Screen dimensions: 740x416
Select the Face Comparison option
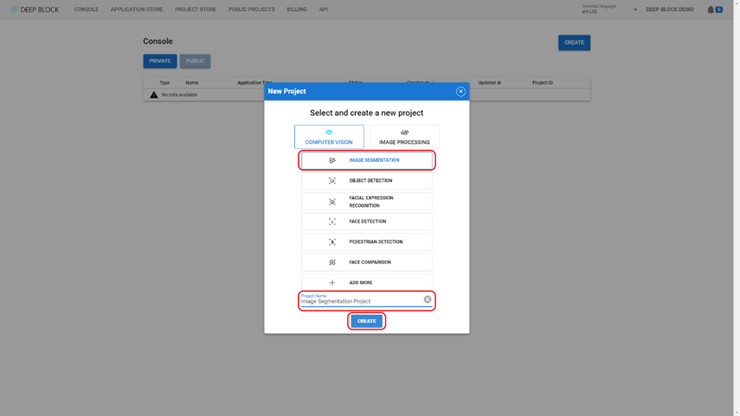[x=367, y=262]
